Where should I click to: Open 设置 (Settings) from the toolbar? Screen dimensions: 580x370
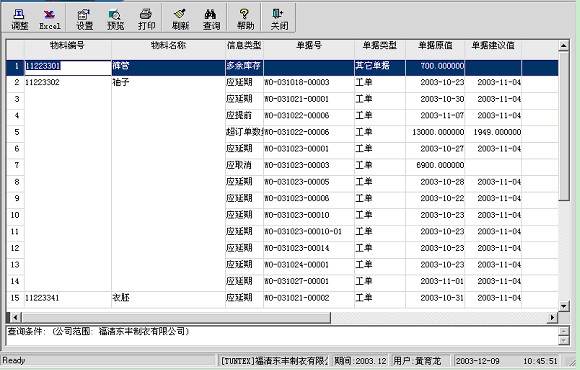[84, 18]
